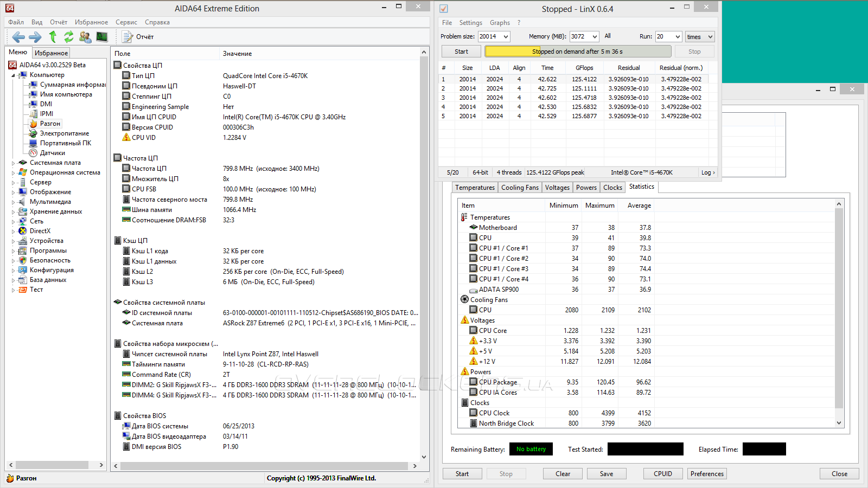
Task: Click the Back arrow in AIDA64 toolbar
Action: tap(18, 37)
